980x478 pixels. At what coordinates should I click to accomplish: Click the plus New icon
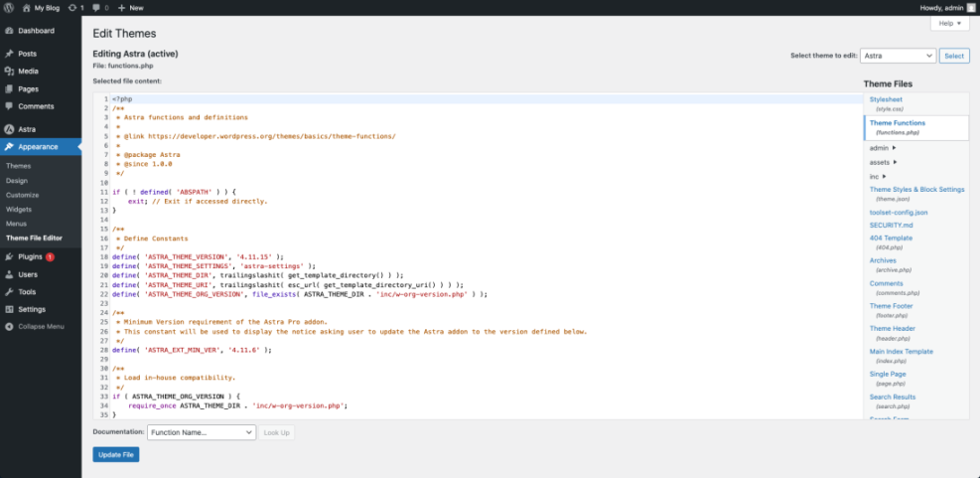tap(121, 8)
